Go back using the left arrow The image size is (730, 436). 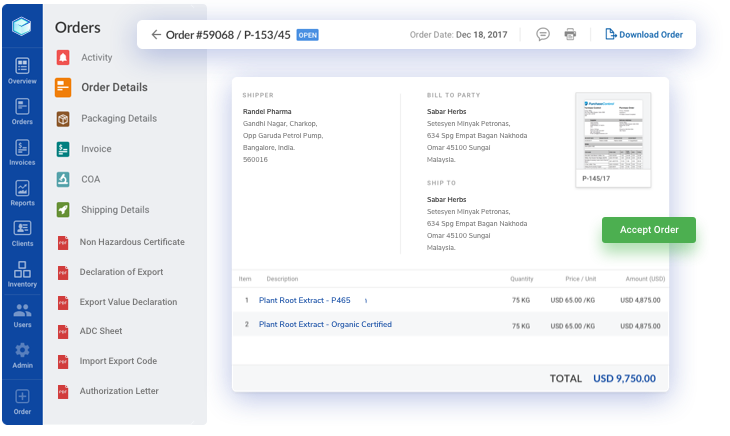[156, 34]
